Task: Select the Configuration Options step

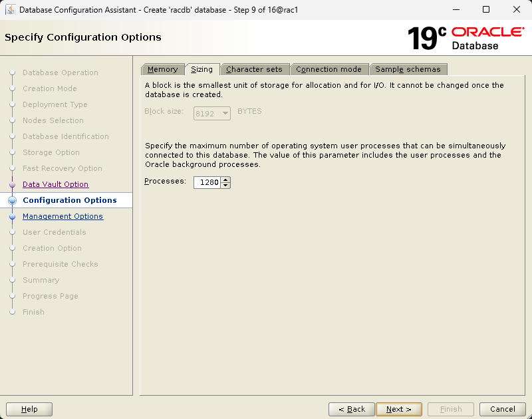Action: pos(70,200)
